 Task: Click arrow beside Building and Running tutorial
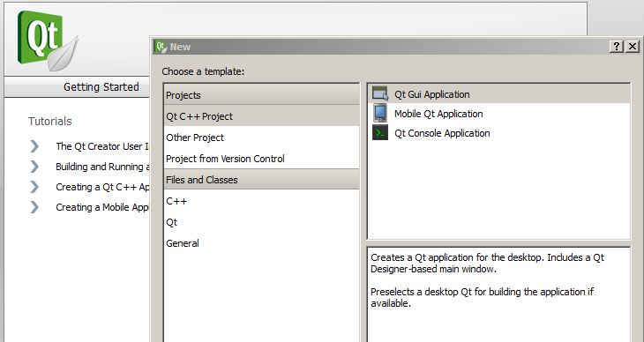click(34, 167)
